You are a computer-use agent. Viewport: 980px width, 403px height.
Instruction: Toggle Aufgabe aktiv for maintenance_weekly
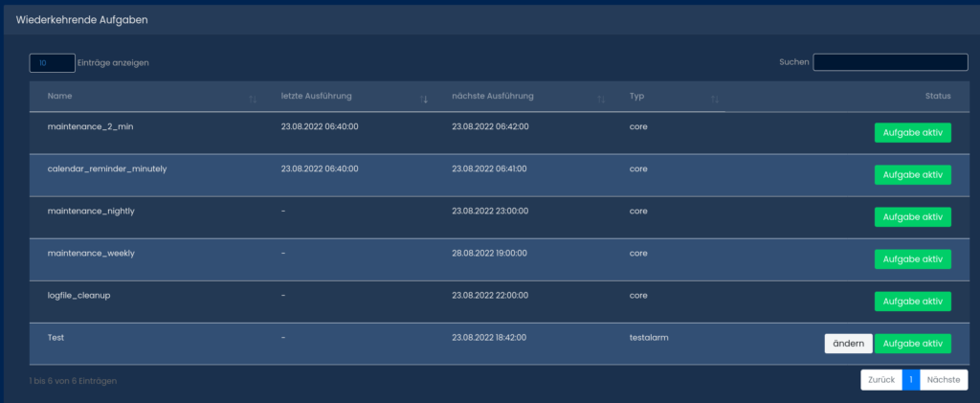(x=912, y=258)
